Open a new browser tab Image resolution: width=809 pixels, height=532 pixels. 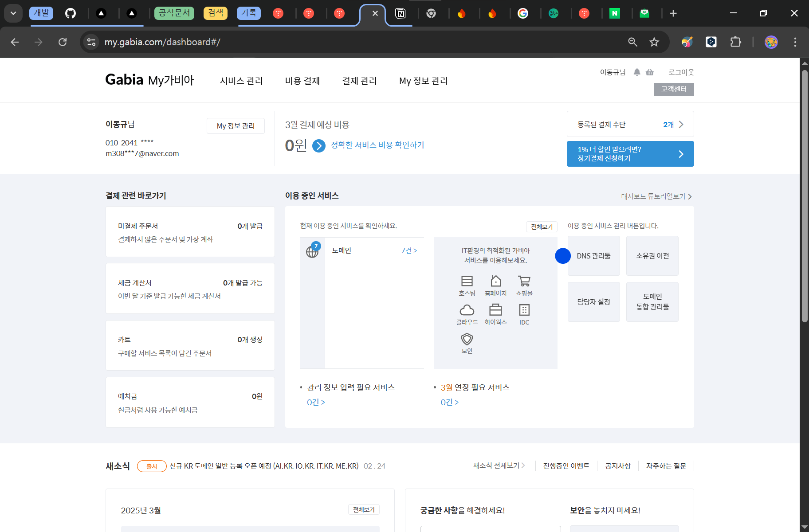click(673, 13)
